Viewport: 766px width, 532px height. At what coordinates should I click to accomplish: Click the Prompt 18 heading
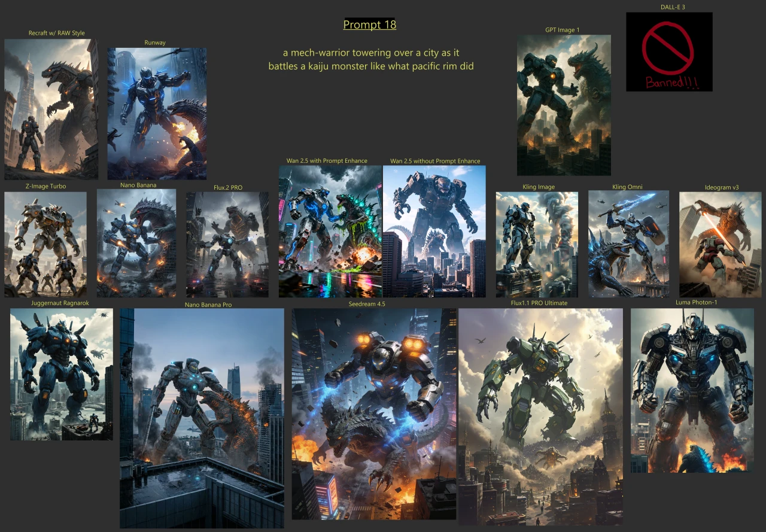tap(370, 25)
